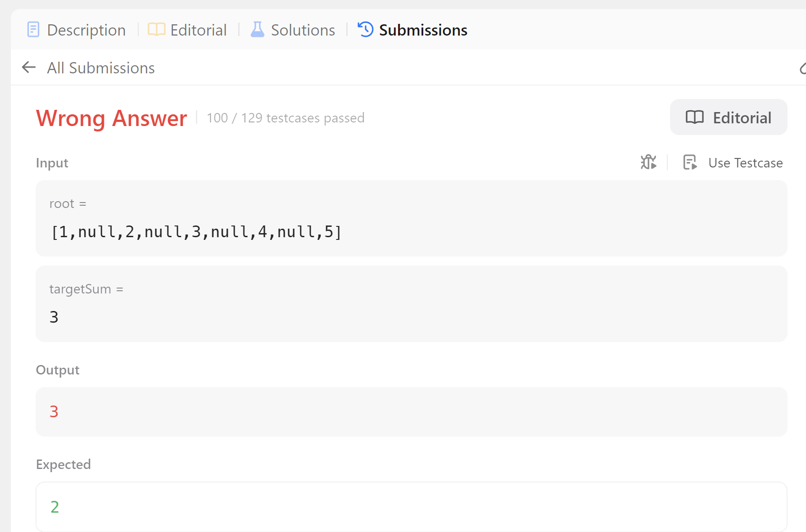806x532 pixels.
Task: Select the targetSum value 3
Action: [x=54, y=317]
